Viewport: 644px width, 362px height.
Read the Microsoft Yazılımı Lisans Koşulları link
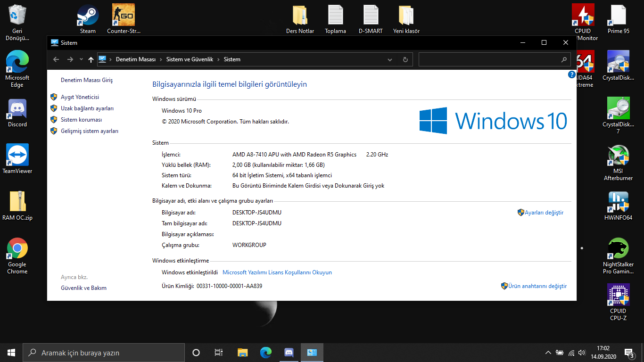click(277, 272)
